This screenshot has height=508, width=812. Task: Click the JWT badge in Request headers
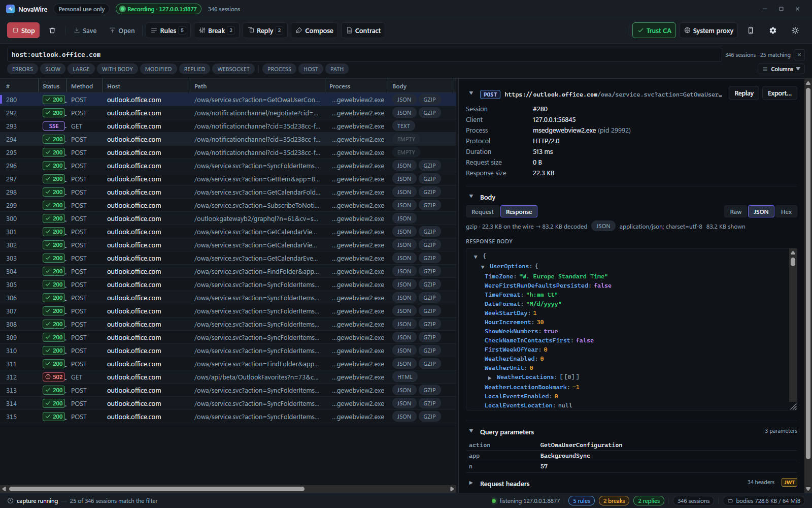[x=789, y=483]
